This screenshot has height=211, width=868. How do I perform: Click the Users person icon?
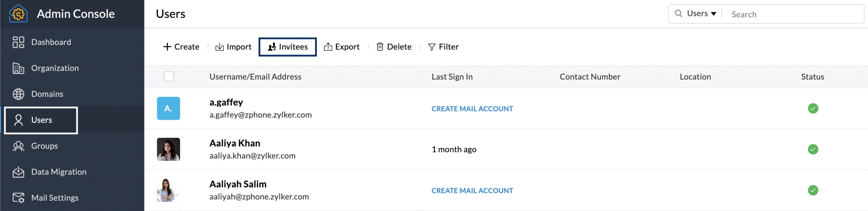(x=18, y=120)
